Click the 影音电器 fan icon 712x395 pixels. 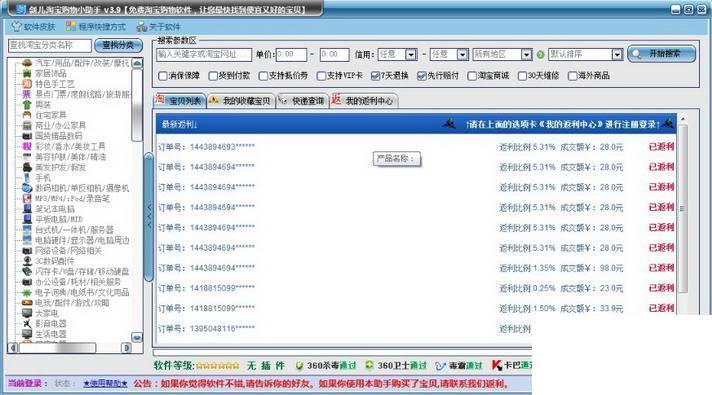click(27, 324)
